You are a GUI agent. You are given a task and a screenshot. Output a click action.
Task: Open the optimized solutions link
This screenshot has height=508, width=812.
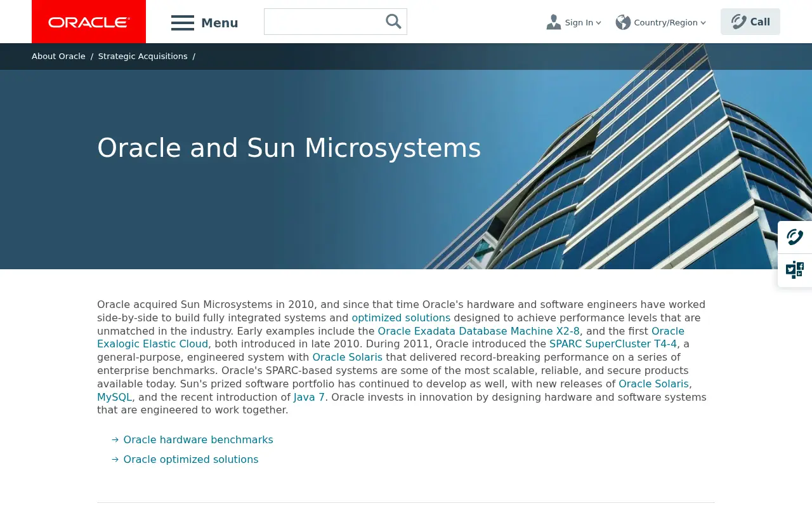[401, 318]
